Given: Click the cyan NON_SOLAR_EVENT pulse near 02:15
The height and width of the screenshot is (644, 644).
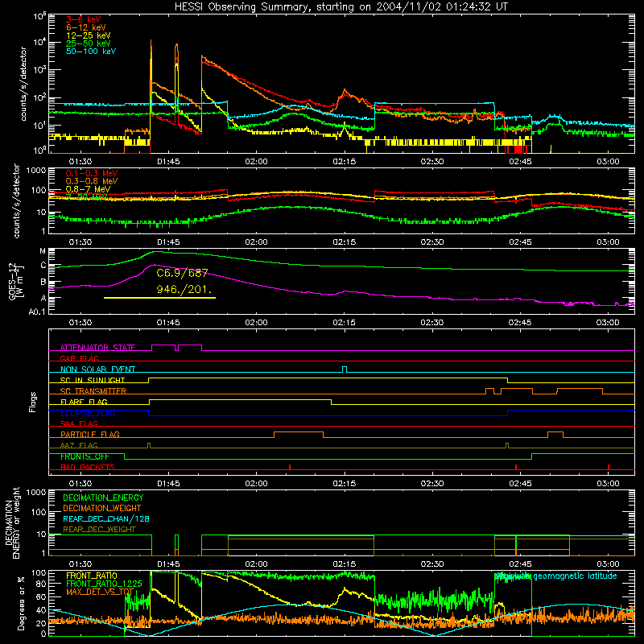Looking at the screenshot, I should click(345, 369).
